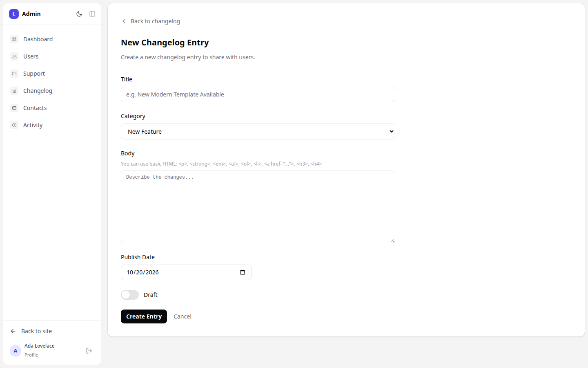The height and width of the screenshot is (368, 588).
Task: Click the Publish Date field value
Action: tap(143, 272)
